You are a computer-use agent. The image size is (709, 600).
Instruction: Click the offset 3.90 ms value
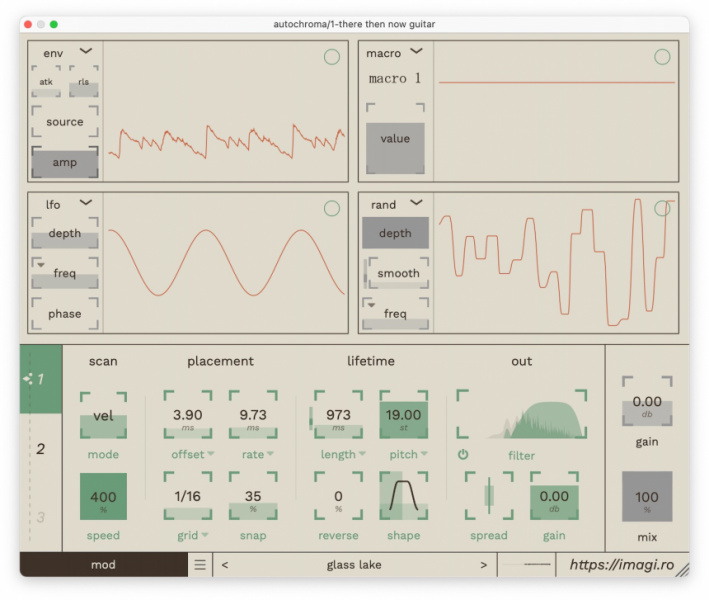(188, 415)
